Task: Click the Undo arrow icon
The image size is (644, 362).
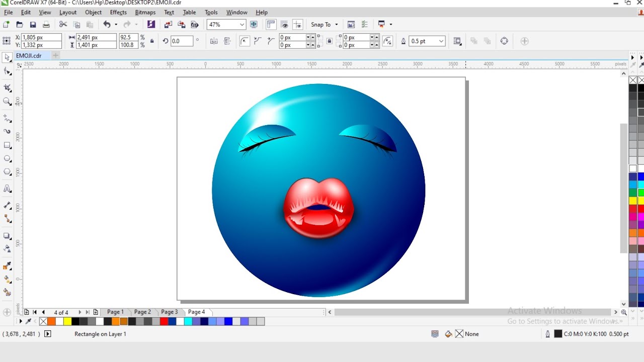Action: pos(107,24)
